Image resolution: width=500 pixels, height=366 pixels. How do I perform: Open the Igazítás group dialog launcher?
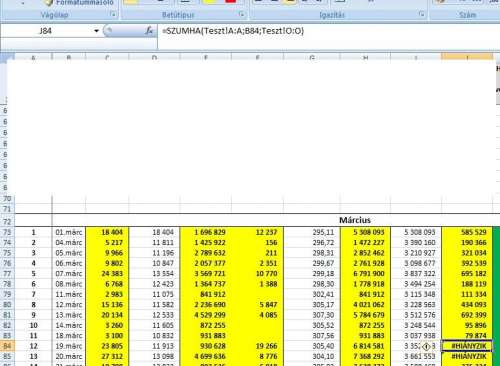pos(422,14)
